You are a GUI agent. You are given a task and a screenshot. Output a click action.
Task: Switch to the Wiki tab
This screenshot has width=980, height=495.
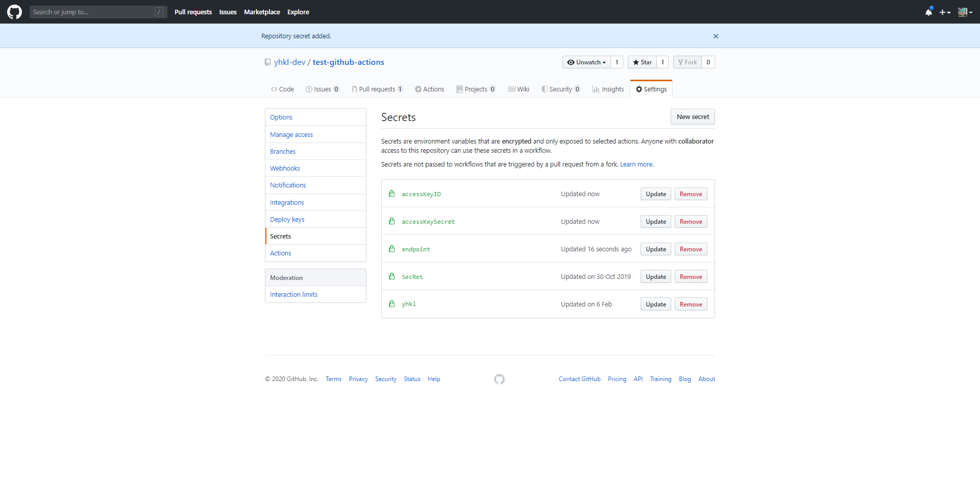(x=519, y=89)
